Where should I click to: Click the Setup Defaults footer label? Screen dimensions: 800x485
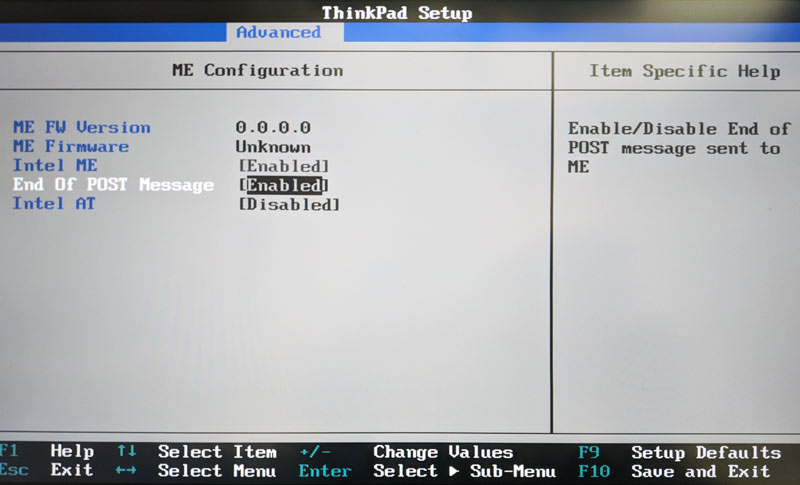(x=706, y=452)
